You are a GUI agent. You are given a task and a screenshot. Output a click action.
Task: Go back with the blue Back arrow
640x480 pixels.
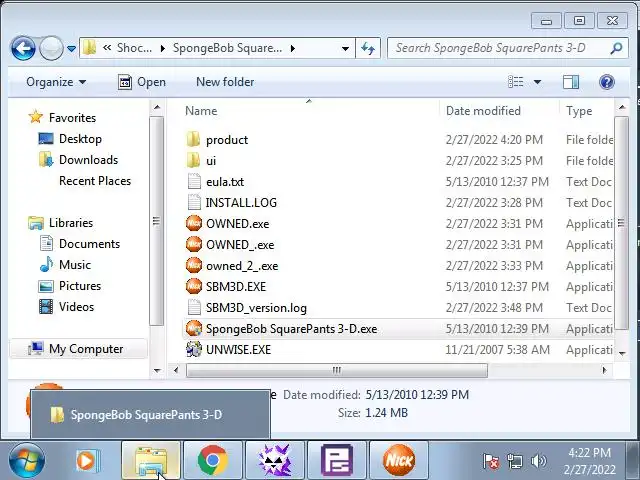point(23,48)
